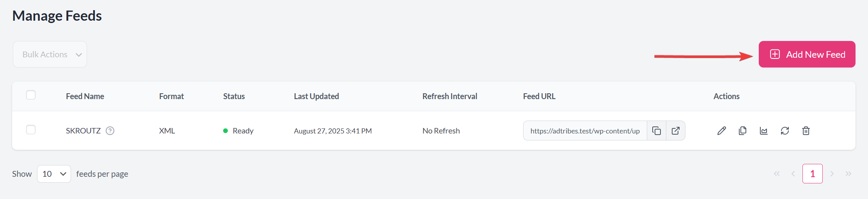Duplicate the SKROUTZ feed using the copy icon

(x=743, y=131)
